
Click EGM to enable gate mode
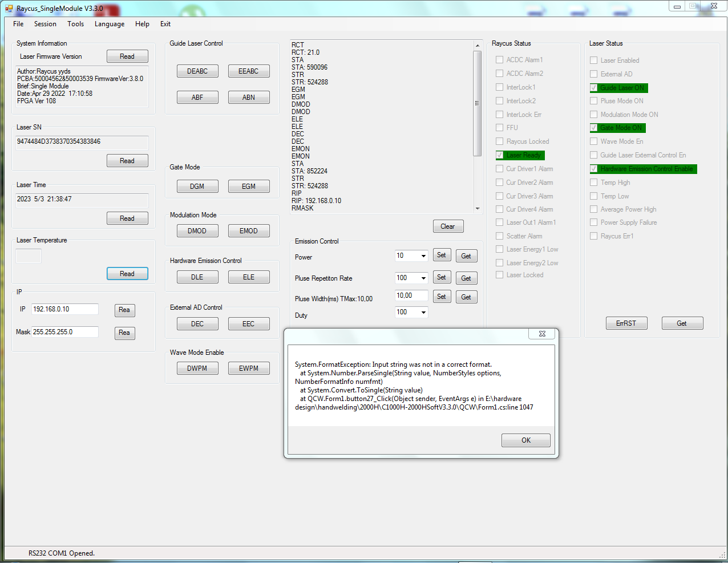249,187
